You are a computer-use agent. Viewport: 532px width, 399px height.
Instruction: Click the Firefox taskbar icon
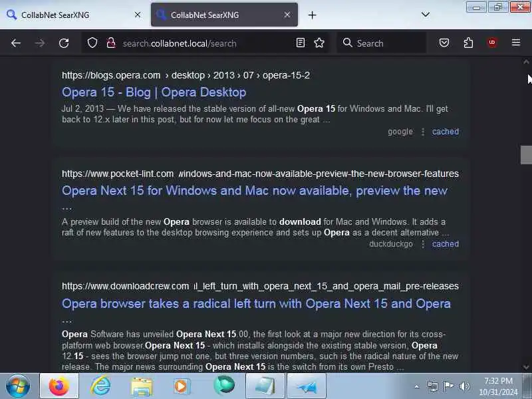coord(59,386)
